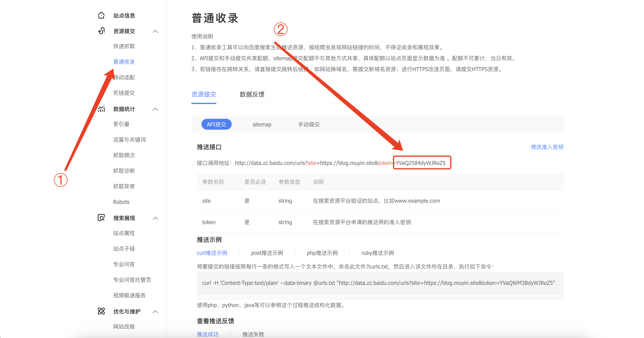Click the 站点信息 home icon

(x=101, y=15)
